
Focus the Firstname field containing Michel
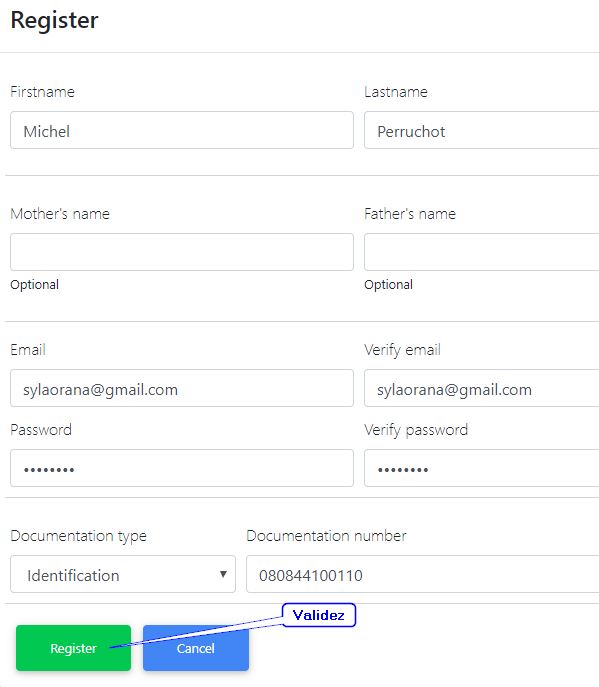[x=182, y=130]
